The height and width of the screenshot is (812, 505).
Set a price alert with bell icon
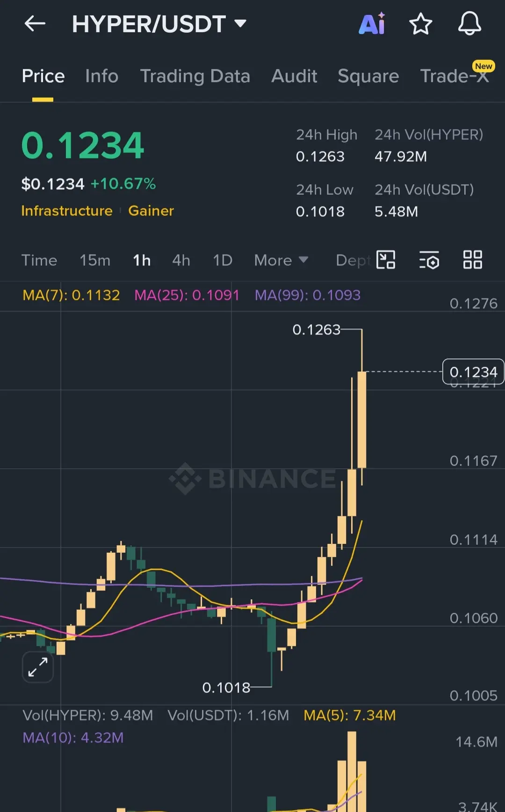click(x=469, y=23)
